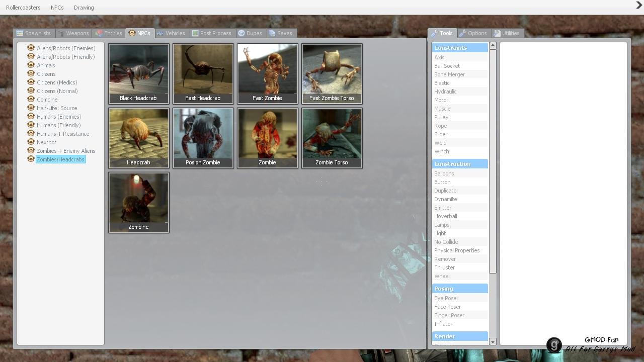
Task: Choose the Weld tool
Action: tap(460, 143)
